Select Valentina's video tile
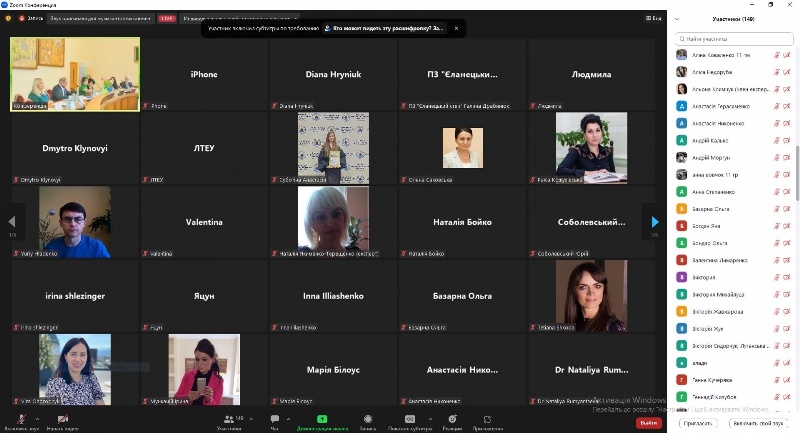The width and height of the screenshot is (800, 433). [x=204, y=222]
